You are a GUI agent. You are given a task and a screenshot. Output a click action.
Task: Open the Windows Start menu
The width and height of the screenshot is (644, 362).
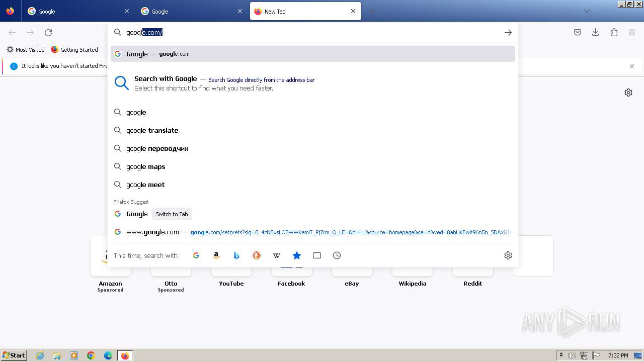(x=14, y=355)
